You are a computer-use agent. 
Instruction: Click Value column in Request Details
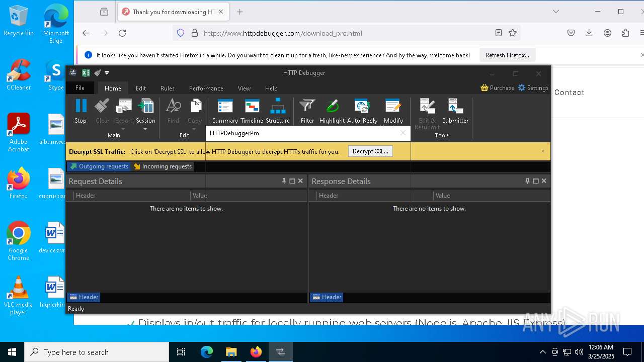(249, 196)
